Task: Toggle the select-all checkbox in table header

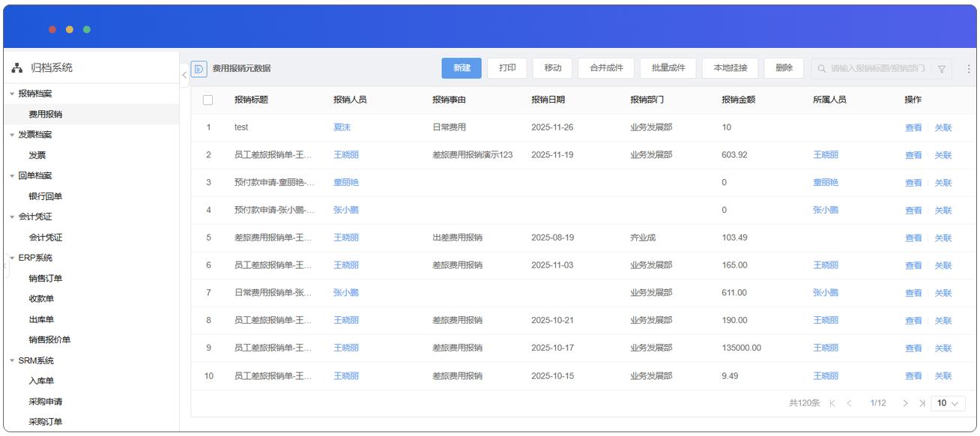Action: pos(208,100)
